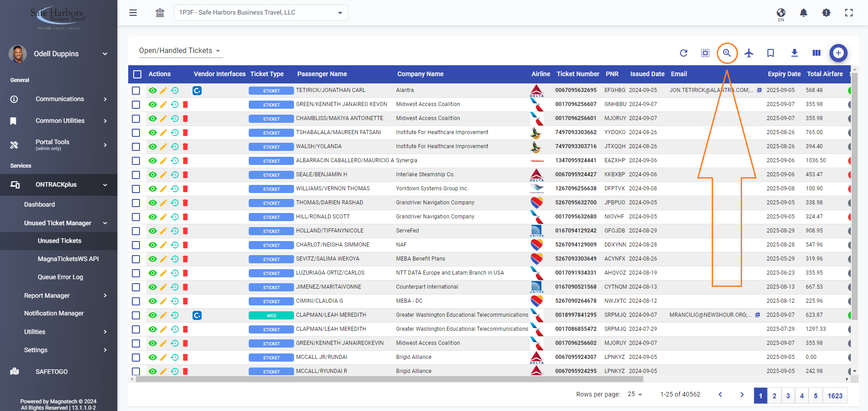Tick the checkbox for TETIRICK/JONATHAN CARL row

point(136,91)
